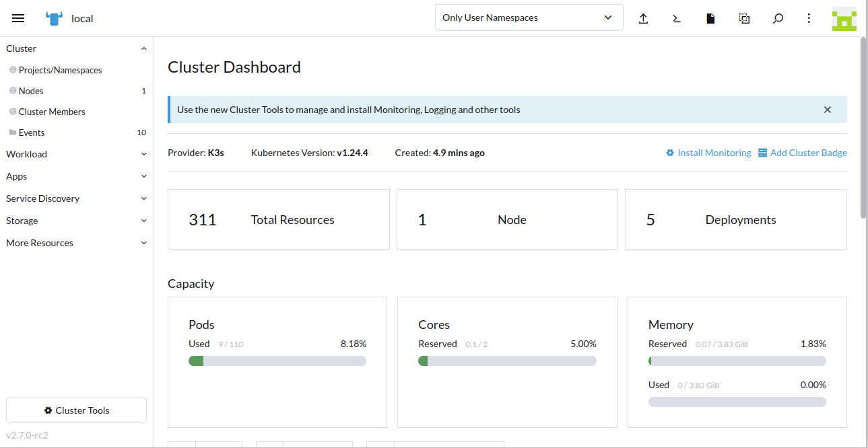The image size is (868, 448).
Task: Click the Pods used capacity bar
Action: tap(277, 361)
